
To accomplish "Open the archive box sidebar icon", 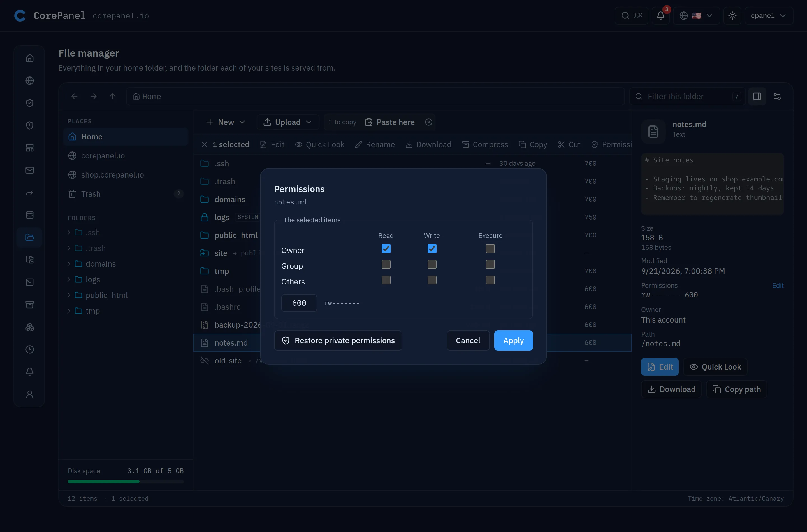I will (29, 304).
